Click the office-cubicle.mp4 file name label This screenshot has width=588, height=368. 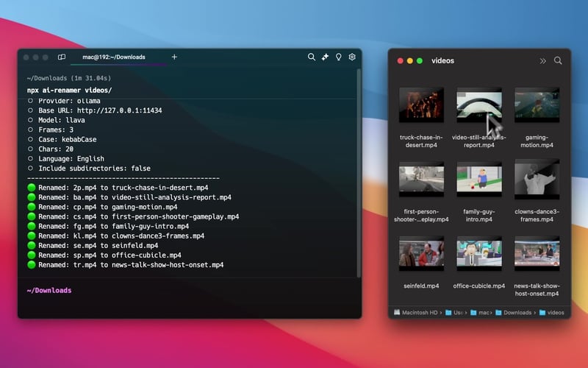[479, 286]
